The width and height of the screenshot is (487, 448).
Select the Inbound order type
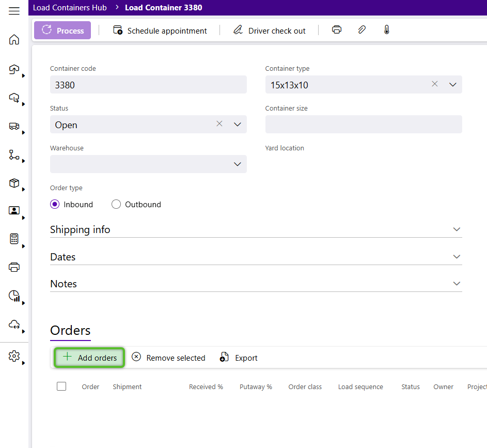click(55, 204)
